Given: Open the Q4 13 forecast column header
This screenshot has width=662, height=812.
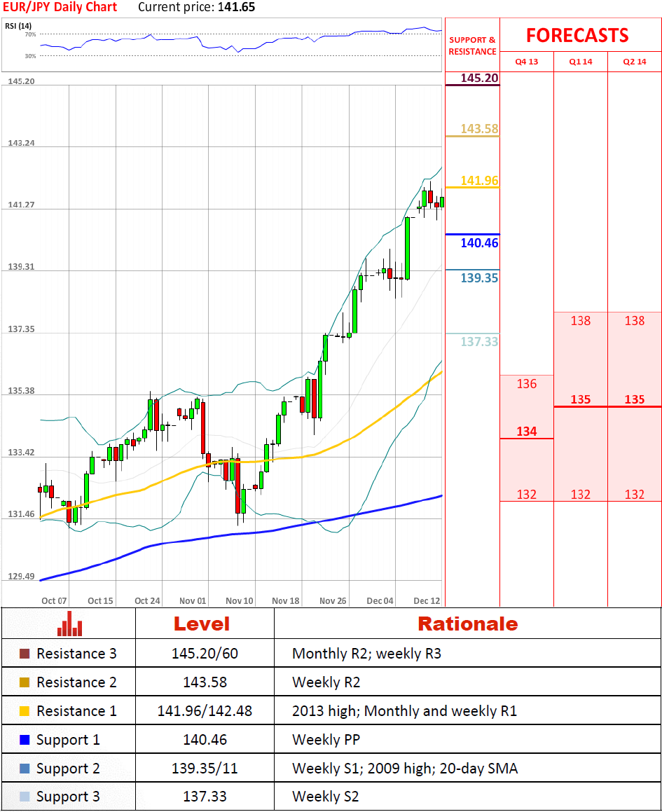Looking at the screenshot, I should click(526, 62).
